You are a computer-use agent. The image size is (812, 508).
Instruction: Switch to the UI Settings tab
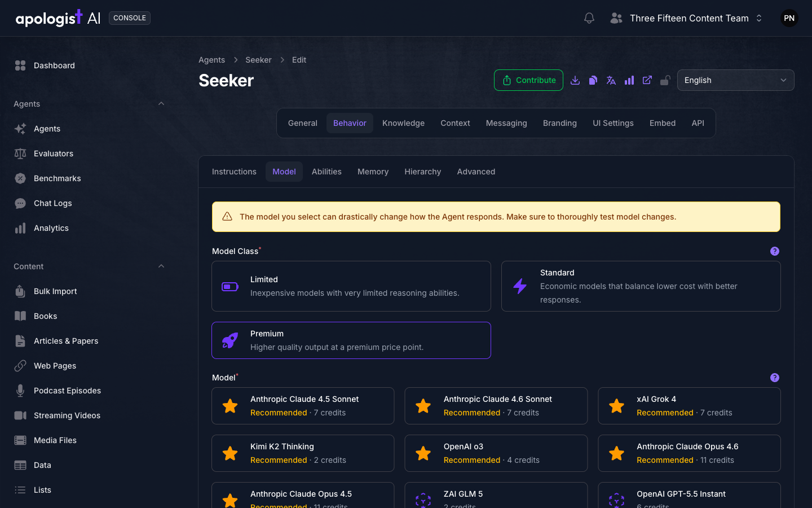tap(613, 123)
